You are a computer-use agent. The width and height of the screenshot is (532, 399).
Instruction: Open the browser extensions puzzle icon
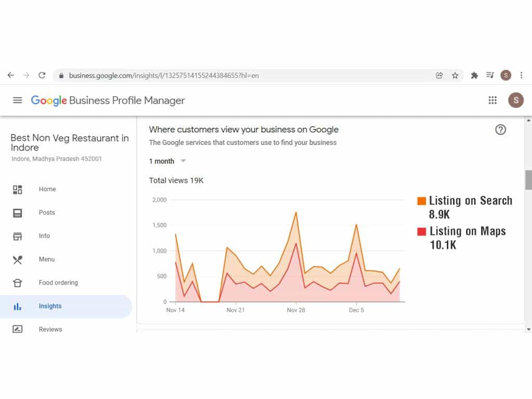point(474,75)
